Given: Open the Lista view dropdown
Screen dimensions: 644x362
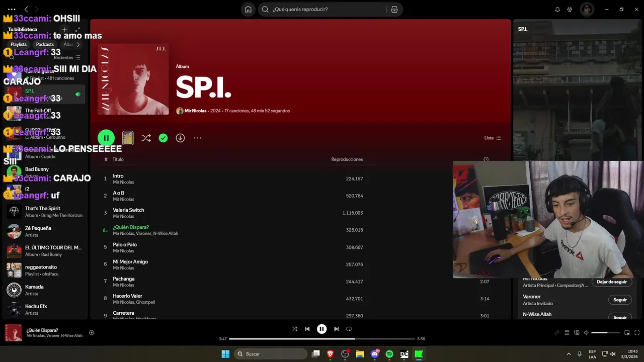Looking at the screenshot, I should click(493, 138).
